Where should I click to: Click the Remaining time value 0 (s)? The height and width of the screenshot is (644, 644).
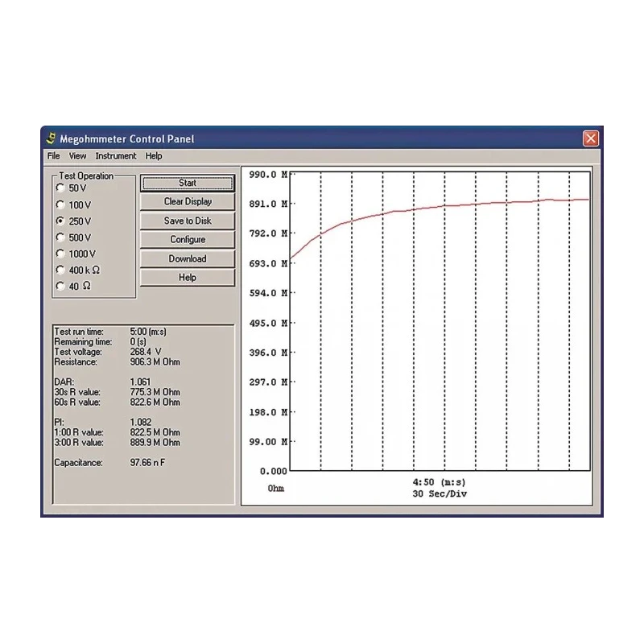pyautogui.click(x=138, y=341)
